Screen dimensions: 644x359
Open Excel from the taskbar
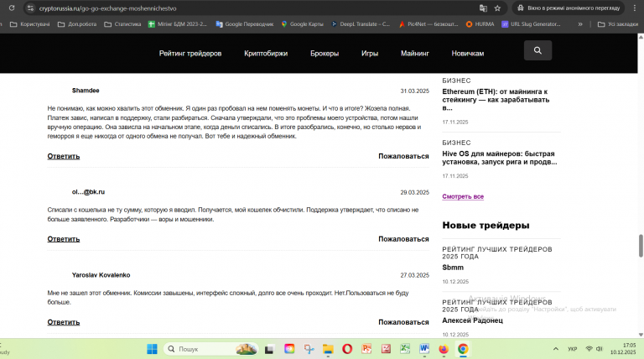pyautogui.click(x=405, y=349)
